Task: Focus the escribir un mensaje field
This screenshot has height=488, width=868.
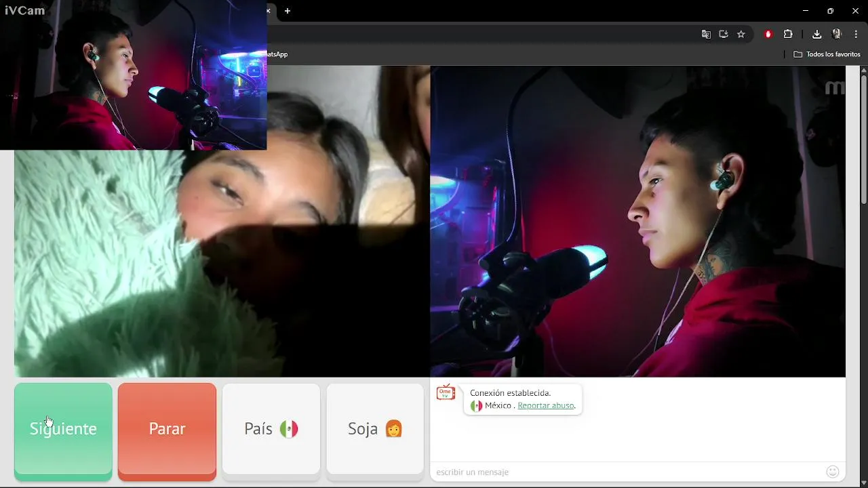Action: click(x=627, y=472)
